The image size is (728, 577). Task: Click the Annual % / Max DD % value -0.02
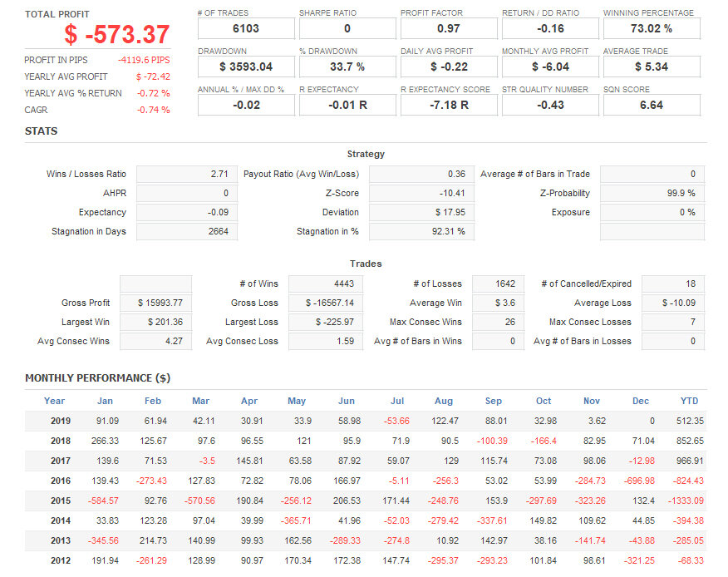pyautogui.click(x=246, y=106)
